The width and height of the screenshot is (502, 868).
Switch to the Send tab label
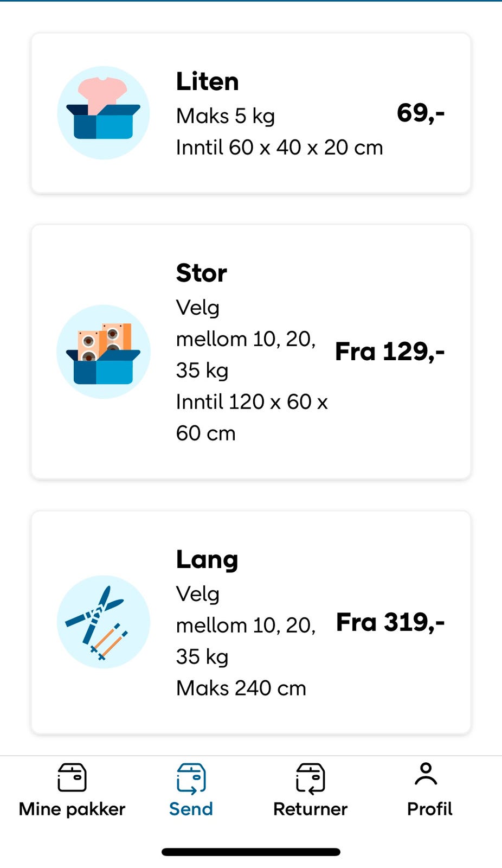(x=191, y=809)
